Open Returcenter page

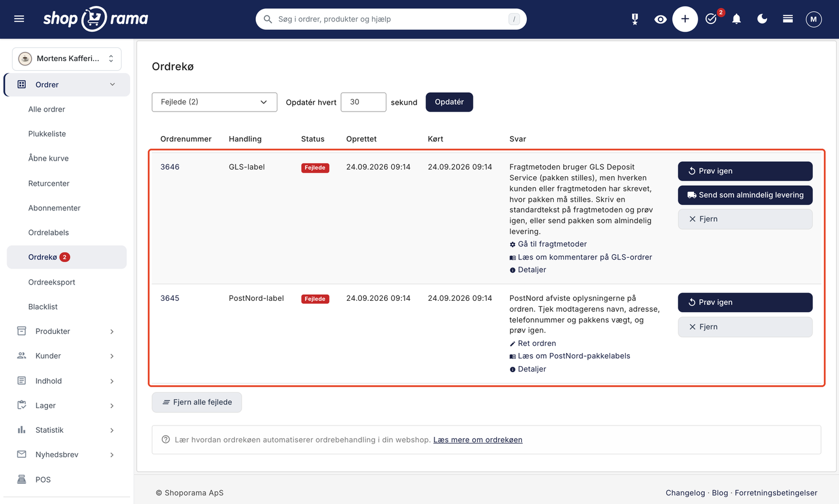(x=49, y=183)
